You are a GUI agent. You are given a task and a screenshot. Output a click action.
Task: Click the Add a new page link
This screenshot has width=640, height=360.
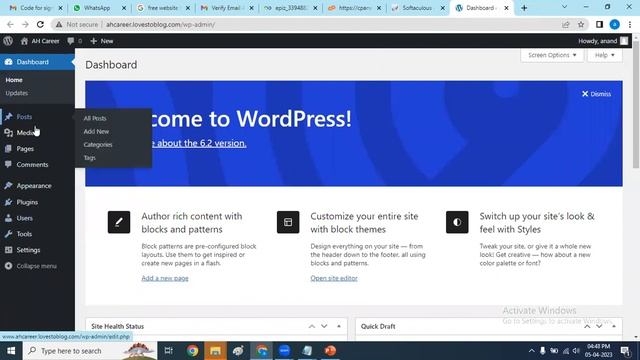pos(165,278)
